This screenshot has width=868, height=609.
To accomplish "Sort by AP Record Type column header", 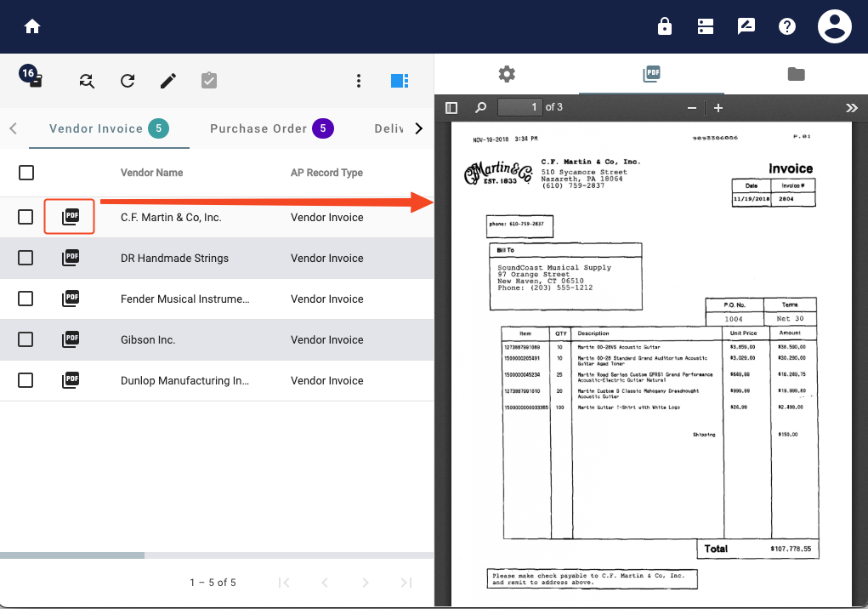I will coord(326,173).
